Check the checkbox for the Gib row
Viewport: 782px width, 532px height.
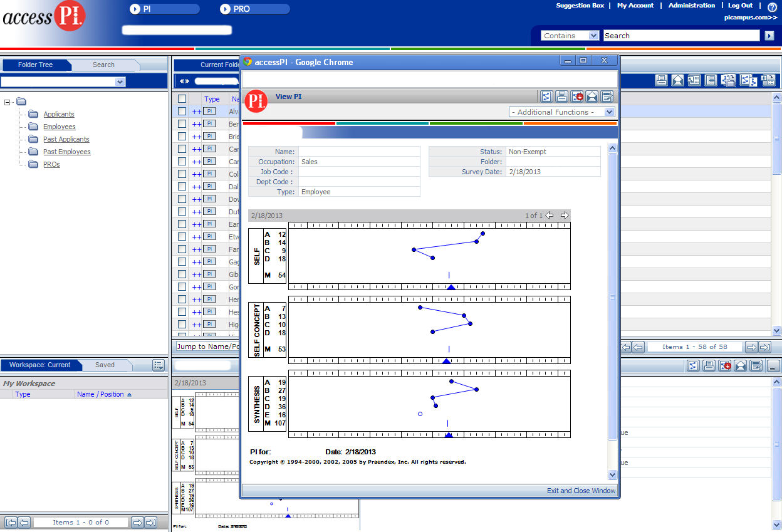pos(182,274)
